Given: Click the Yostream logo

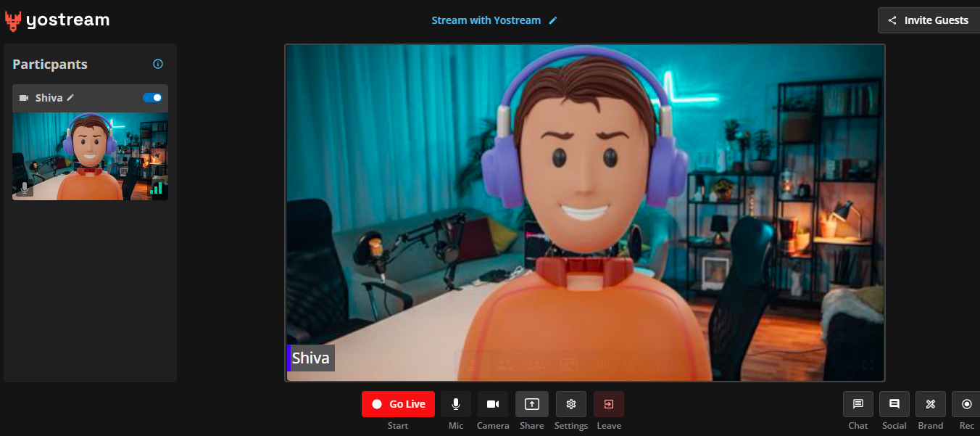Looking at the screenshot, I should tap(57, 21).
